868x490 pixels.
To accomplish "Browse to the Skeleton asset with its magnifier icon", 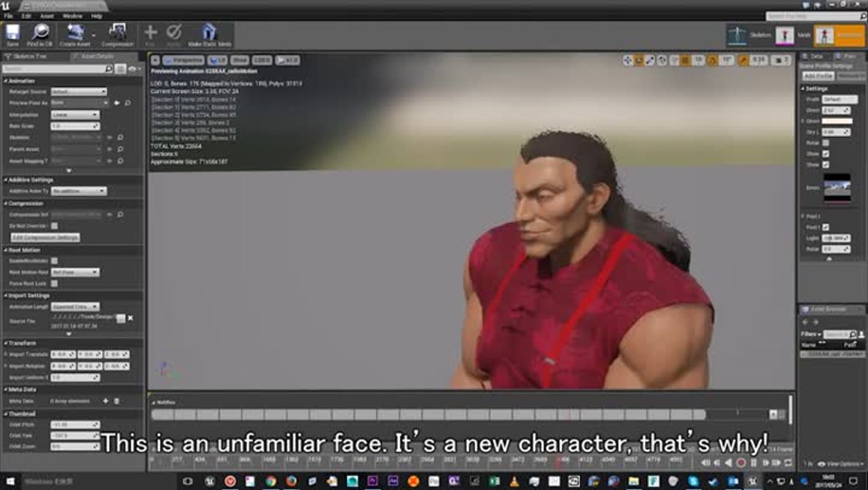I will pos(120,137).
